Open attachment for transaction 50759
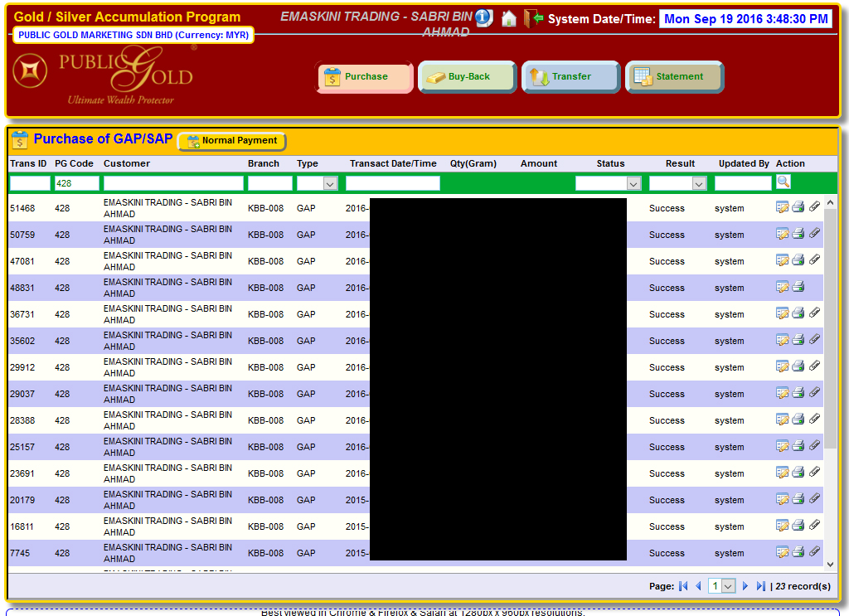 coord(814,233)
